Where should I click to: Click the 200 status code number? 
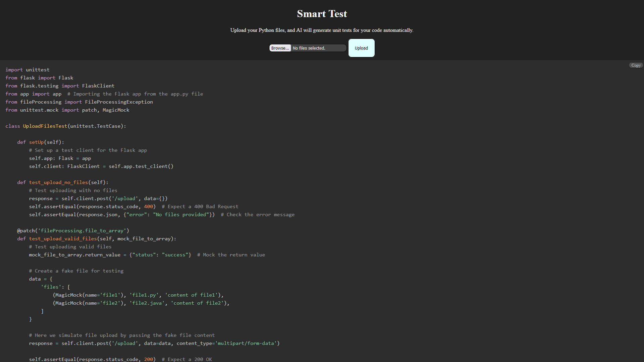pyautogui.click(x=148, y=359)
